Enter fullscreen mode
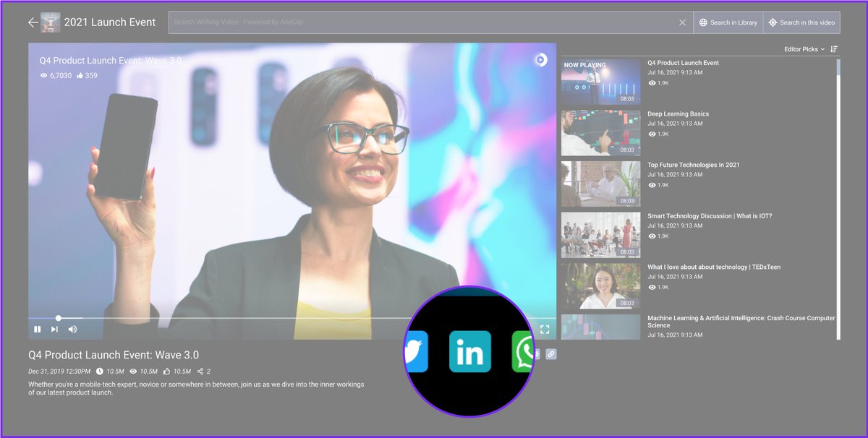Viewport: 868px width, 438px height. click(x=545, y=330)
